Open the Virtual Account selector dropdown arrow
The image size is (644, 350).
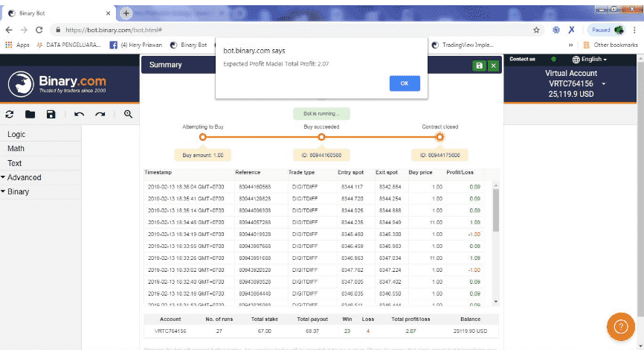pyautogui.click(x=603, y=84)
